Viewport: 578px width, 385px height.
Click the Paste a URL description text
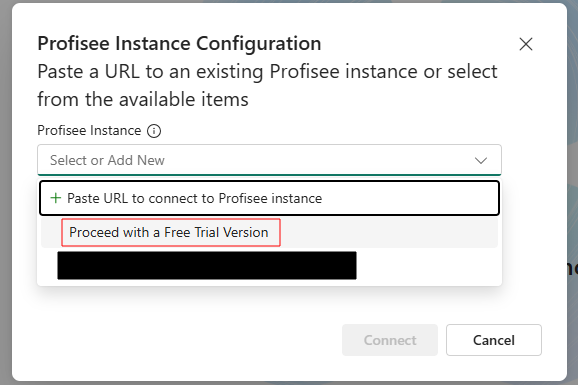click(x=267, y=86)
